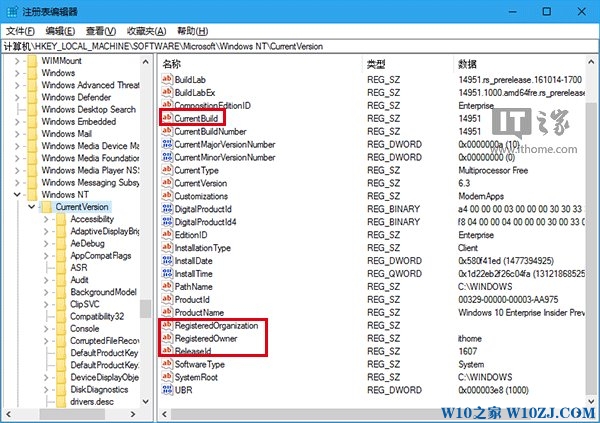Click the Registry Editor title bar icon
600x423 pixels.
(12, 11)
